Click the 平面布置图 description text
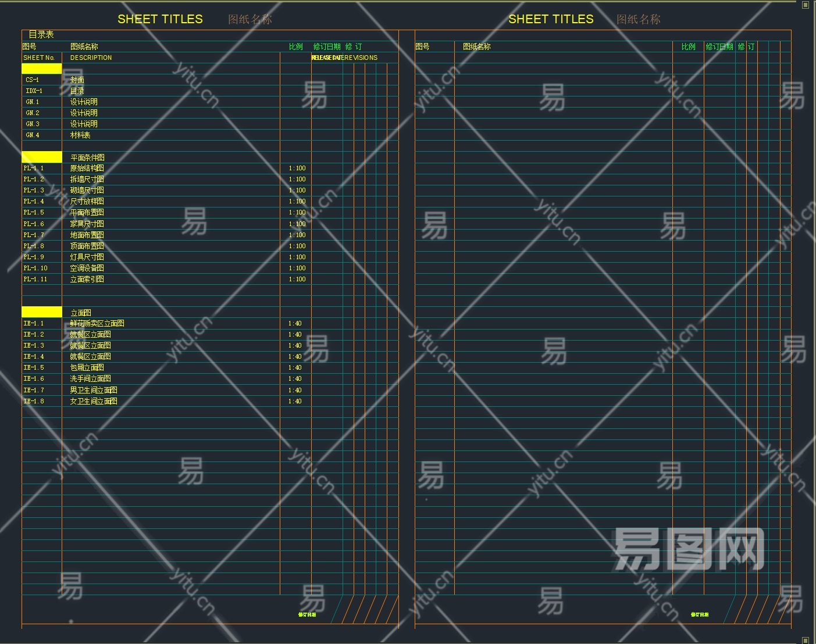Viewport: 816px width, 644px height. click(x=87, y=212)
